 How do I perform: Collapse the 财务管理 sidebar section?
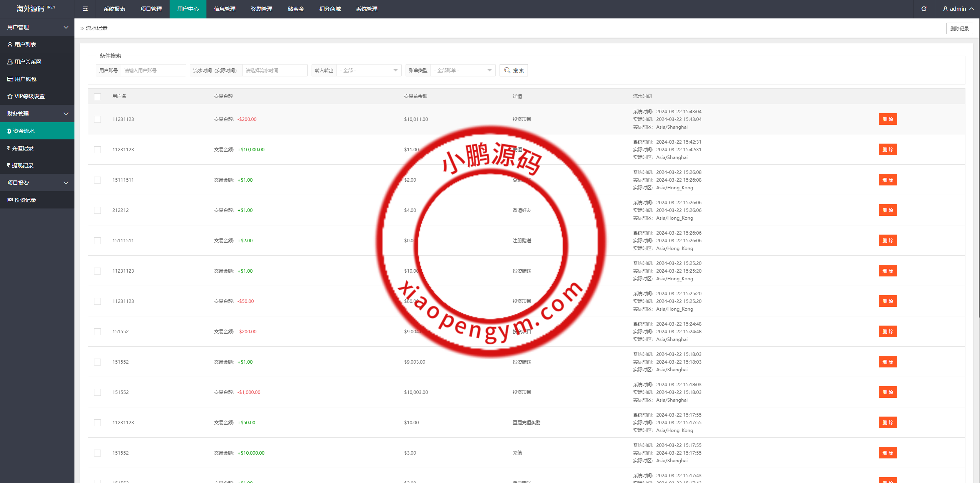click(37, 114)
